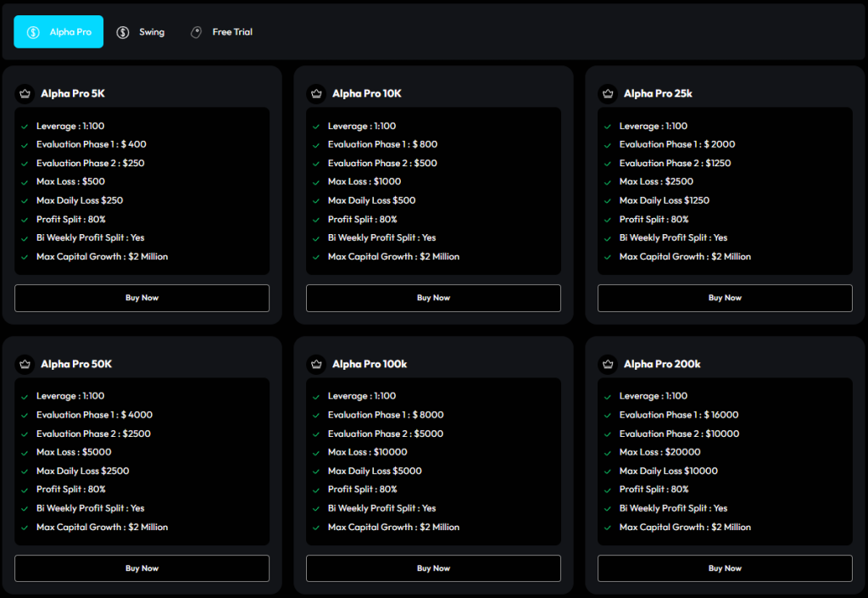Click the checkmark beside Evaluation Phase 1 : $ 8000
Screen dimensions: 868x598
click(x=316, y=416)
